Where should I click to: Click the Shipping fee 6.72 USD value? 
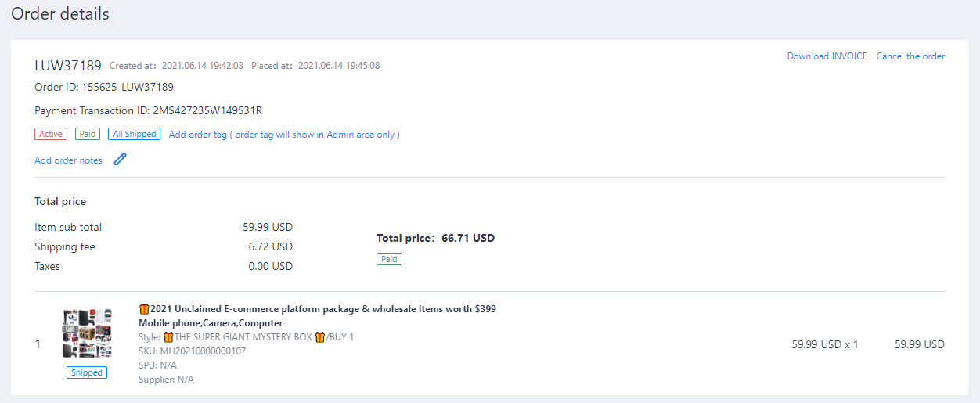(x=270, y=246)
